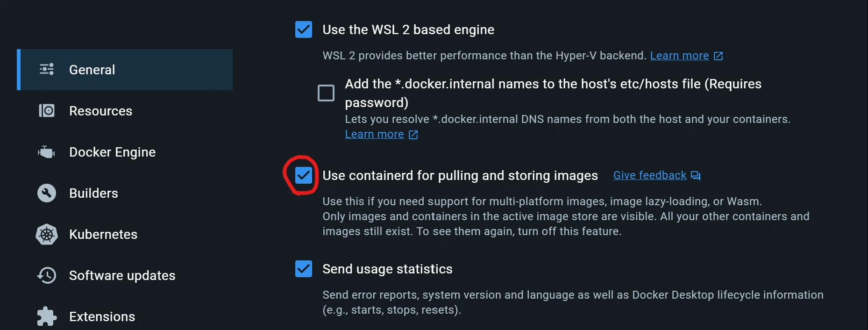Click the Give feedback link
This screenshot has height=330, width=868.
pos(649,175)
